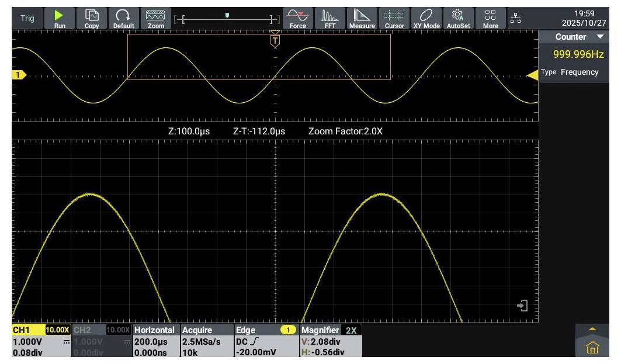Screen dimensions: 621x364
Task: Run AutoSet to auto-configure the waveform
Action: point(458,16)
